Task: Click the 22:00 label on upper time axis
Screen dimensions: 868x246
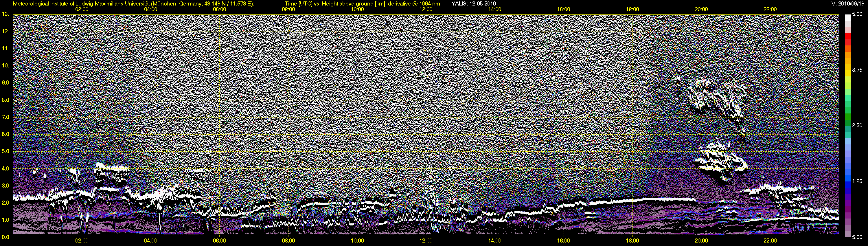Action: [x=770, y=10]
